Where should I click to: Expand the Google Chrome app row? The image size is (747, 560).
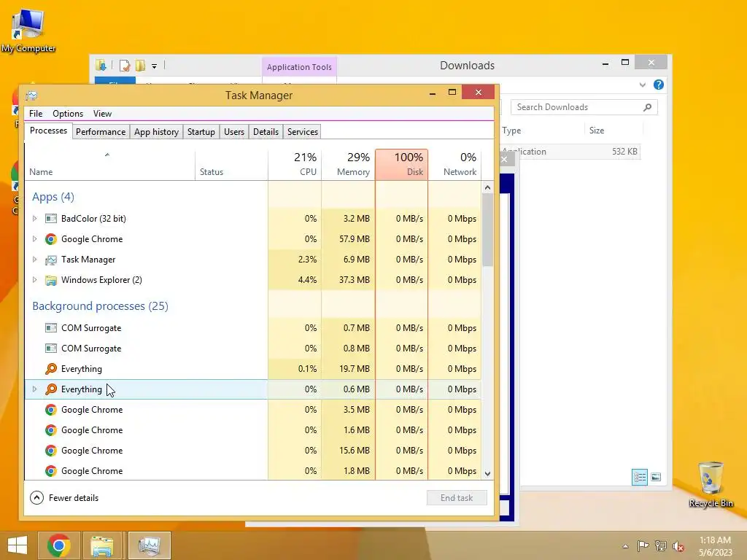point(34,239)
